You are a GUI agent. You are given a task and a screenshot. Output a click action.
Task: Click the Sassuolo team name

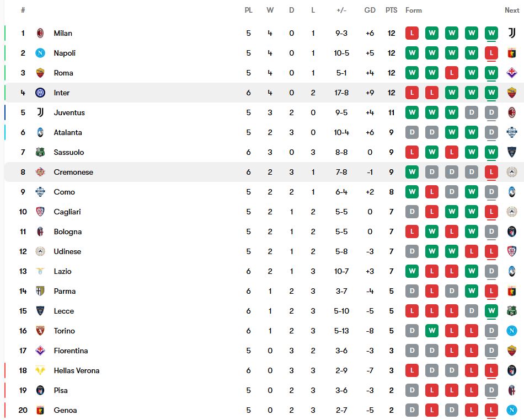[69, 152]
